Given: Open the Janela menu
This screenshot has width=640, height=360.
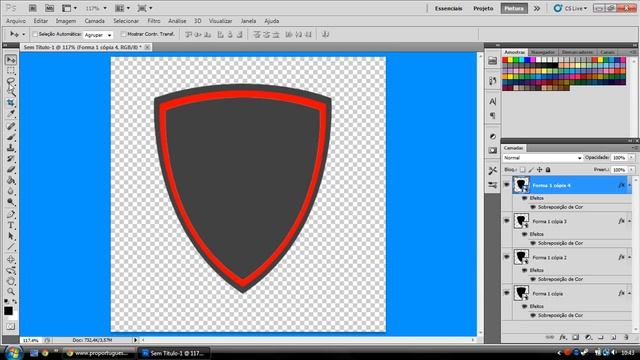Looking at the screenshot, I should [248, 21].
